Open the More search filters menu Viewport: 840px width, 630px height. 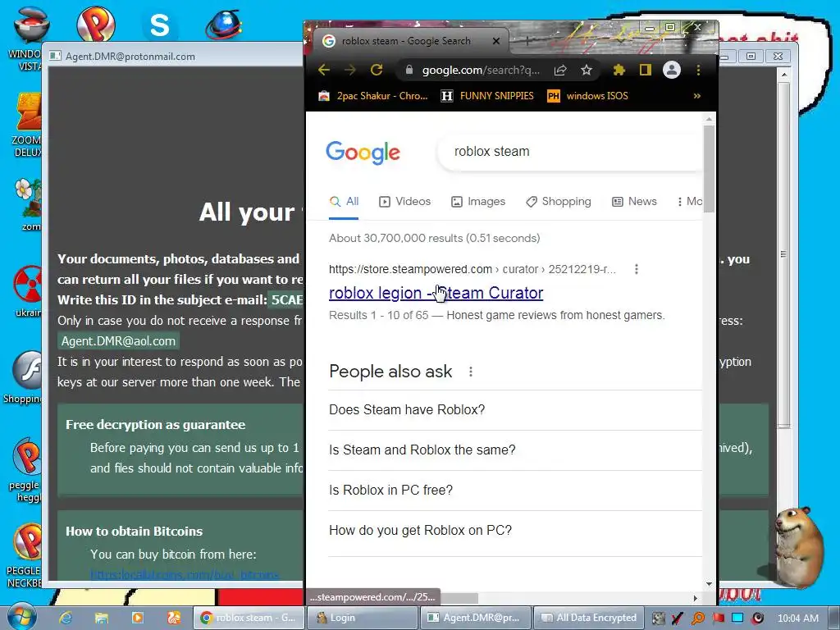[x=689, y=202]
